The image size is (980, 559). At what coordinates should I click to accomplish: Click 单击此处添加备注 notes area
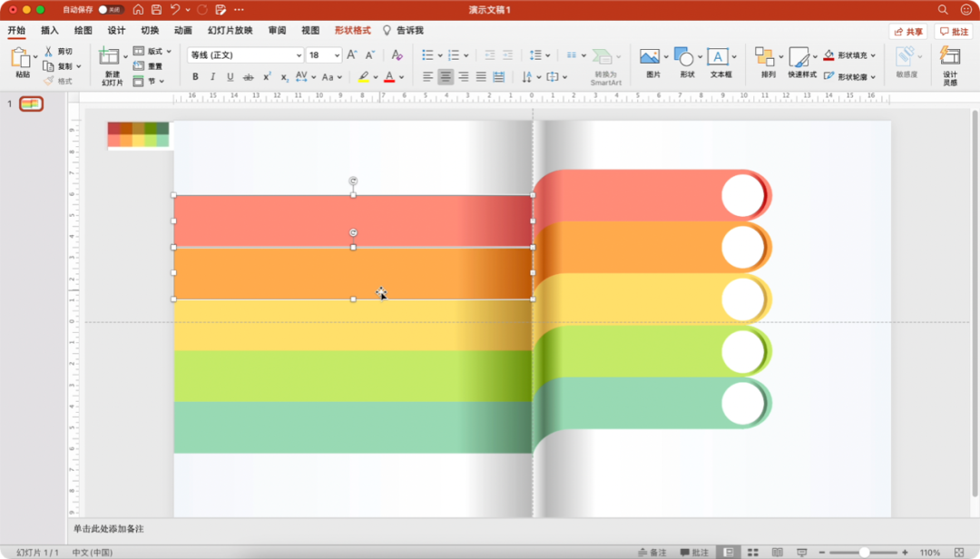coord(109,529)
